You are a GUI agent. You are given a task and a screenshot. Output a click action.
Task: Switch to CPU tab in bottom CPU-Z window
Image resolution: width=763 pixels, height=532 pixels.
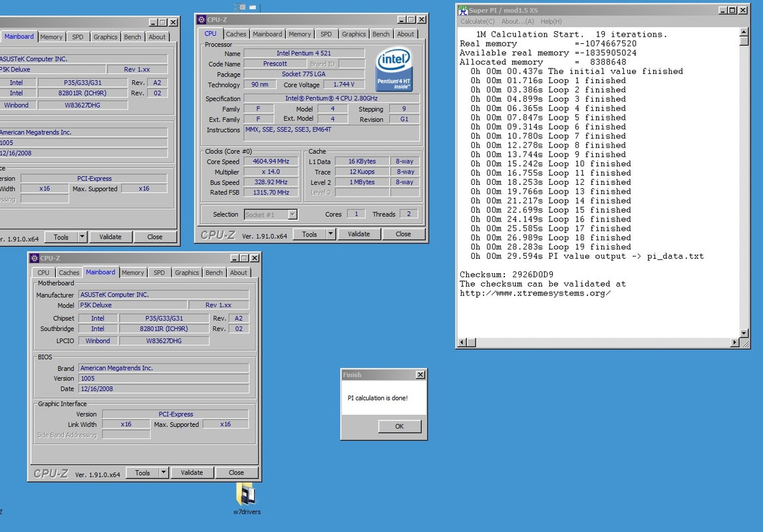click(43, 273)
